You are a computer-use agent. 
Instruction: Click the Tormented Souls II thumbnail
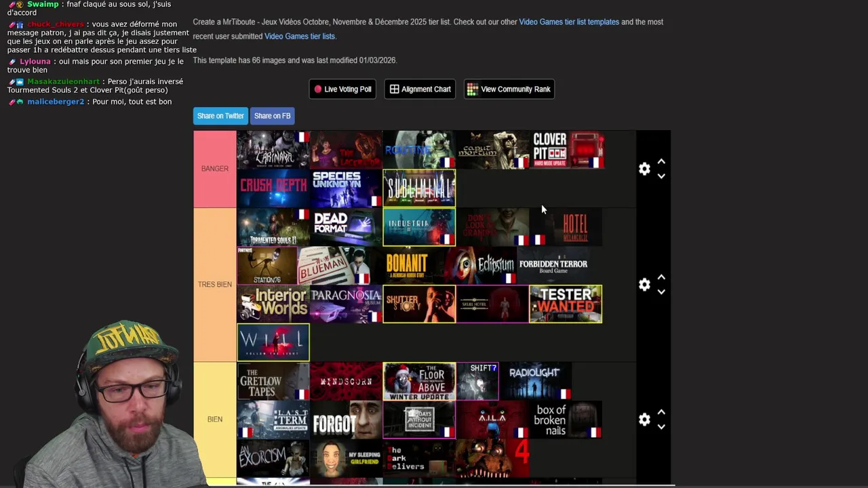[273, 227]
